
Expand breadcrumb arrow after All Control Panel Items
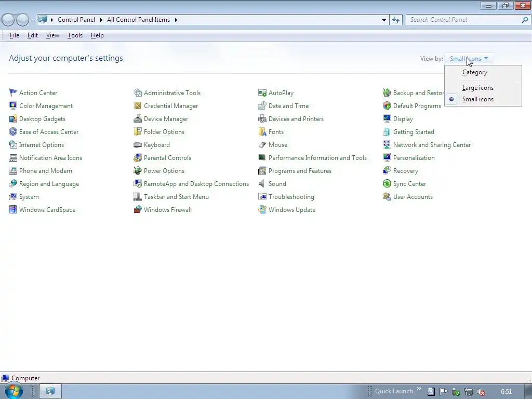(x=176, y=20)
